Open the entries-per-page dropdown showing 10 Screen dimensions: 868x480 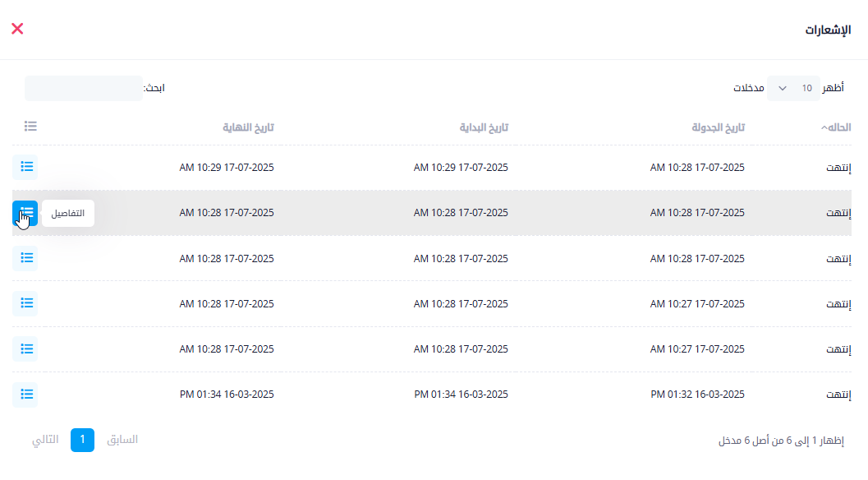(x=793, y=88)
